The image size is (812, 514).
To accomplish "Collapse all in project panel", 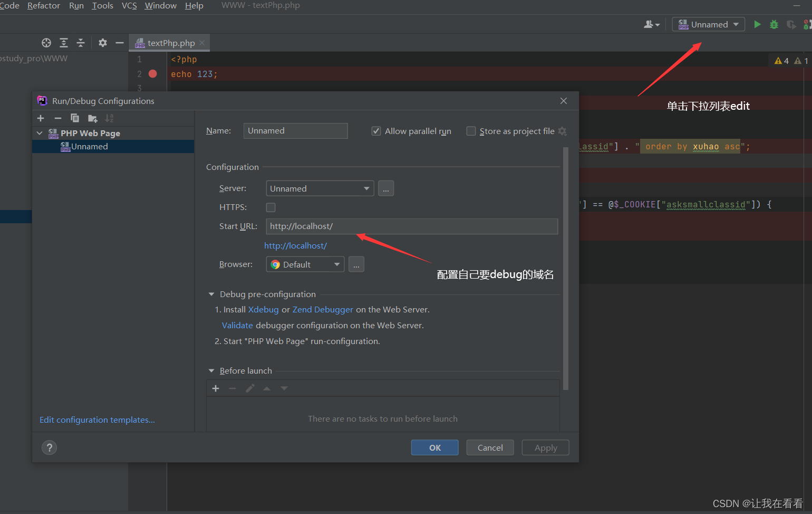I will coord(81,43).
